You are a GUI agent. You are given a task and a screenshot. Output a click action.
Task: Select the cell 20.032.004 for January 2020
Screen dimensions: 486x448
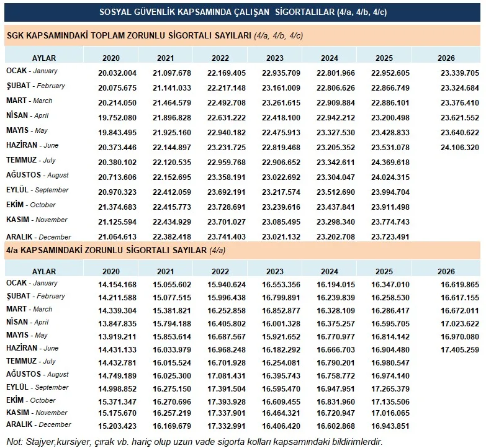click(x=117, y=73)
